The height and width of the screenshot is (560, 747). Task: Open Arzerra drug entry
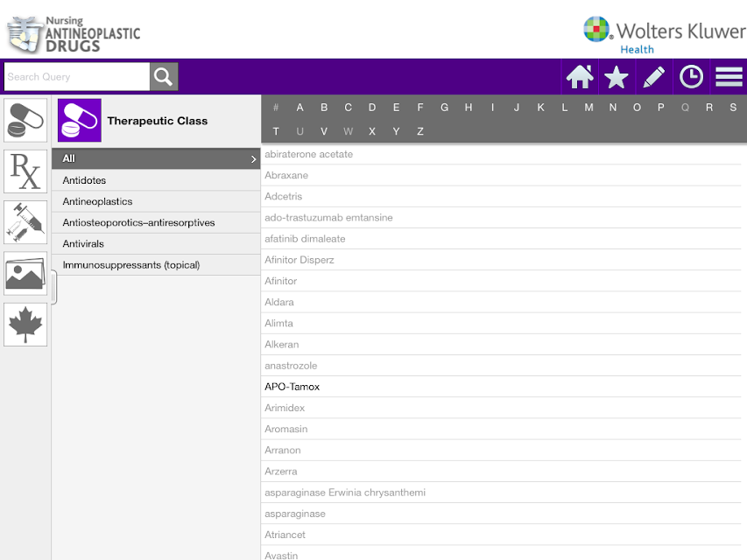click(501, 472)
